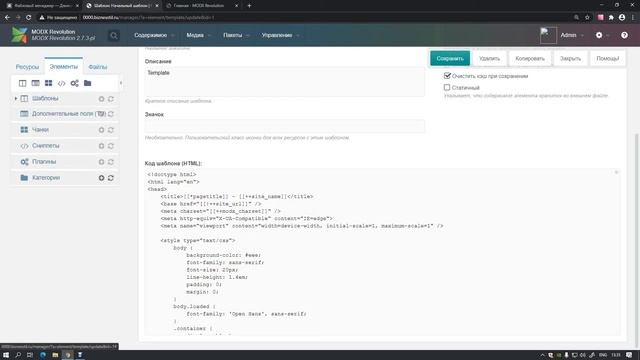Add a new category in Категории row

(101, 178)
